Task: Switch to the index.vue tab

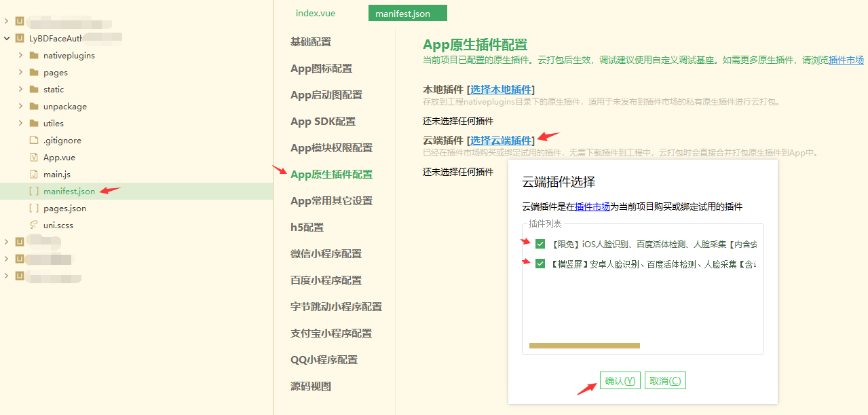Action: click(315, 13)
